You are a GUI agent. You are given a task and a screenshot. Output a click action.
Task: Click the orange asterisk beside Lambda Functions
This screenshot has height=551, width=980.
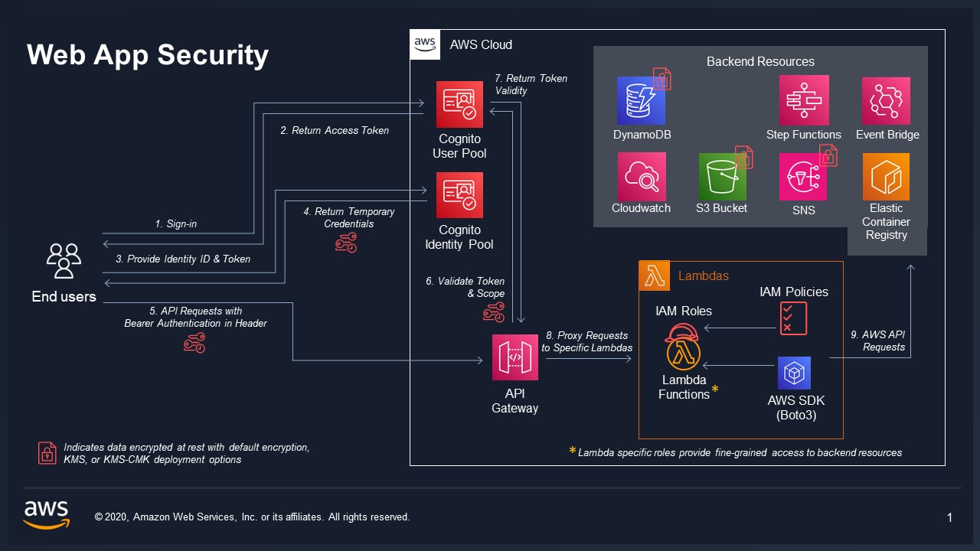(715, 390)
